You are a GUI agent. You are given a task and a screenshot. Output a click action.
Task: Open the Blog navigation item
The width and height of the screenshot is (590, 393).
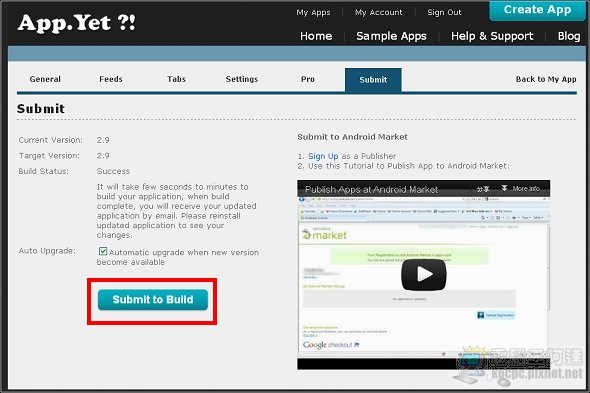[569, 36]
